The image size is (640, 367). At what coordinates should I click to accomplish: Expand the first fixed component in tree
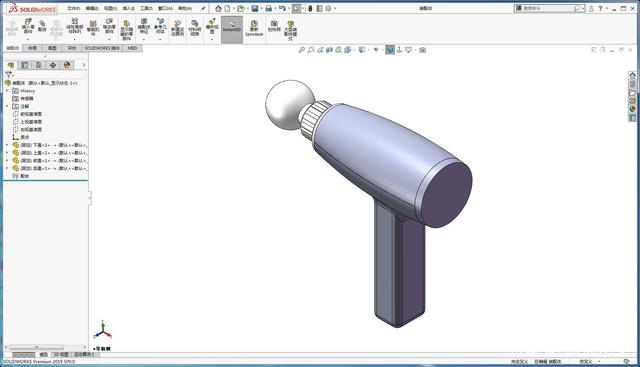(x=7, y=145)
